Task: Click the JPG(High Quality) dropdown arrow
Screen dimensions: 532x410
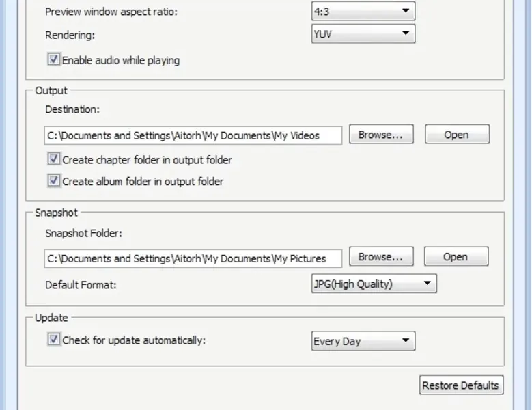Action: point(427,284)
